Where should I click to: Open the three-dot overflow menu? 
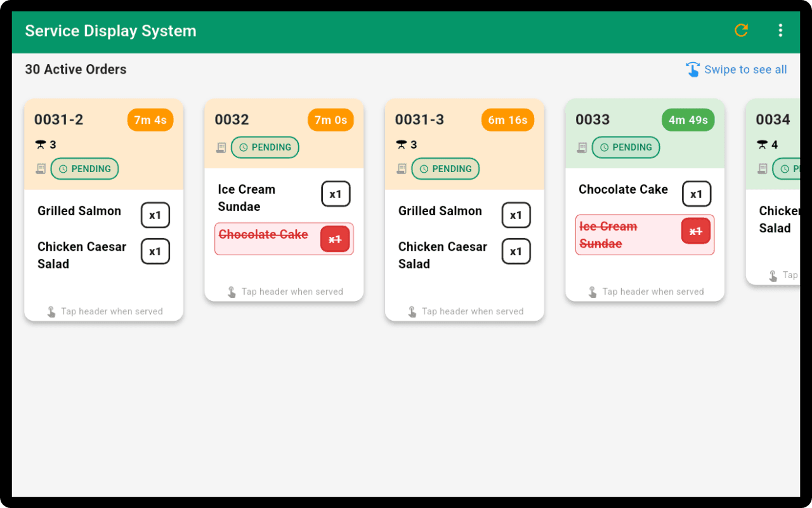pyautogui.click(x=780, y=30)
